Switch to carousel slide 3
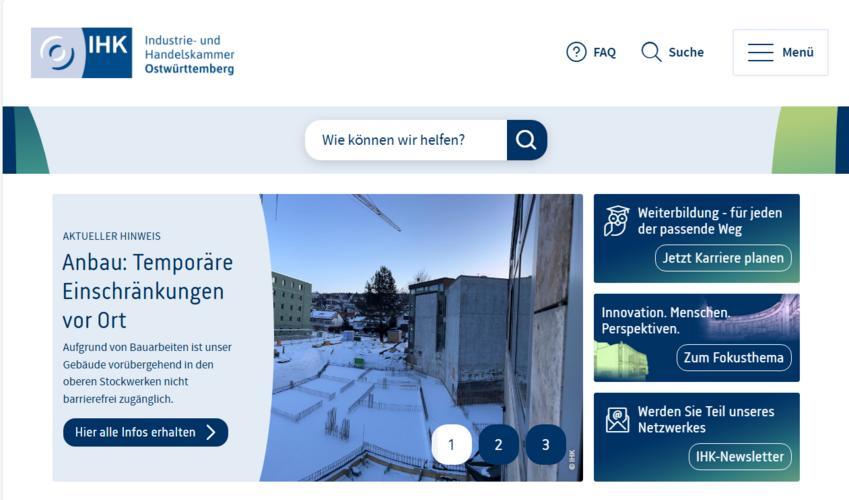The width and height of the screenshot is (849, 500). pyautogui.click(x=546, y=445)
